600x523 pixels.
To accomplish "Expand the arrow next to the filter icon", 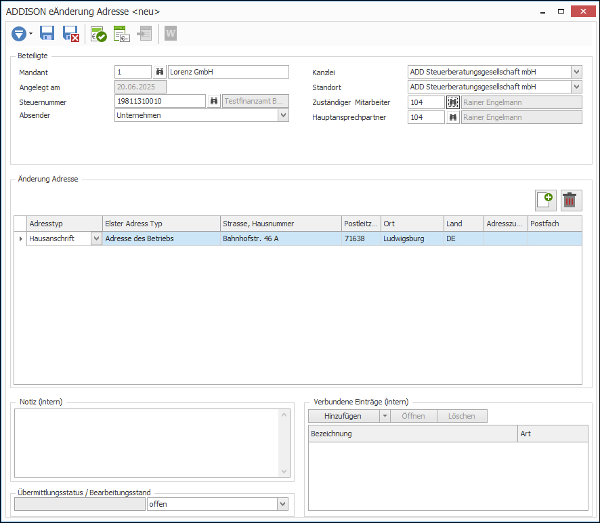I will pos(31,34).
